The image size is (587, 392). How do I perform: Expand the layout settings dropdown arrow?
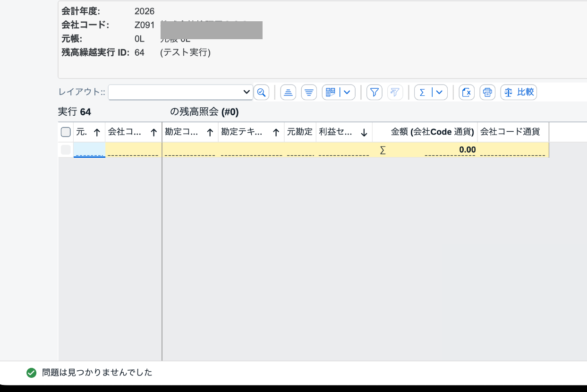(x=347, y=92)
